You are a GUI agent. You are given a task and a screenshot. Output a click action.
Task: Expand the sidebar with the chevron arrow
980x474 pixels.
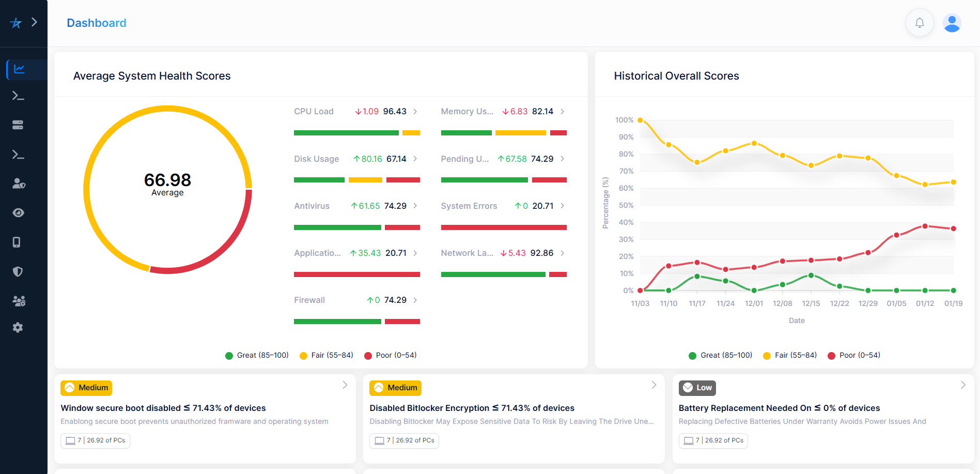tap(35, 22)
